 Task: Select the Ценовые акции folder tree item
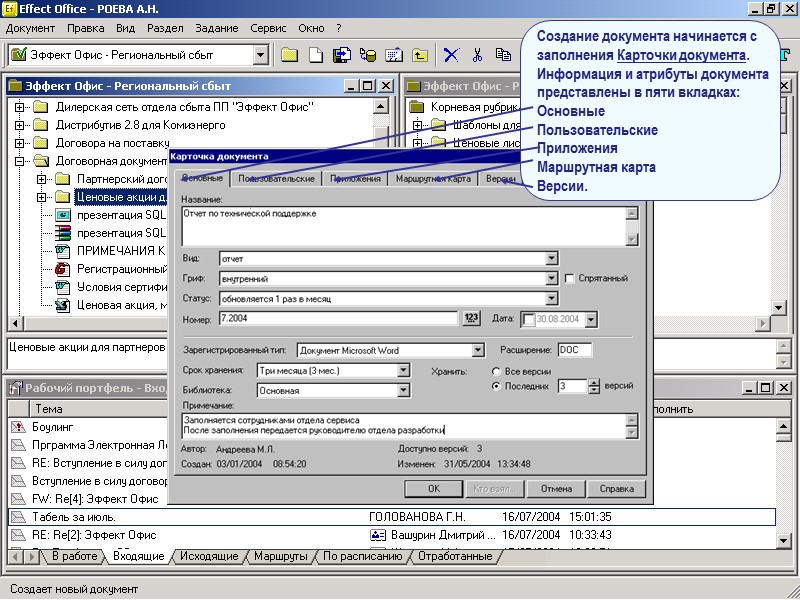pos(121,197)
